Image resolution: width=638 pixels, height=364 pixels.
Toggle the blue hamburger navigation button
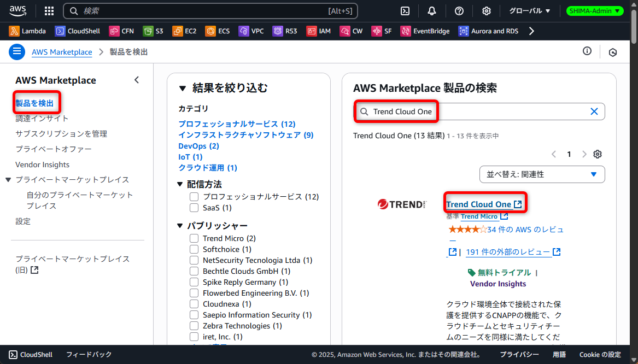[17, 52]
